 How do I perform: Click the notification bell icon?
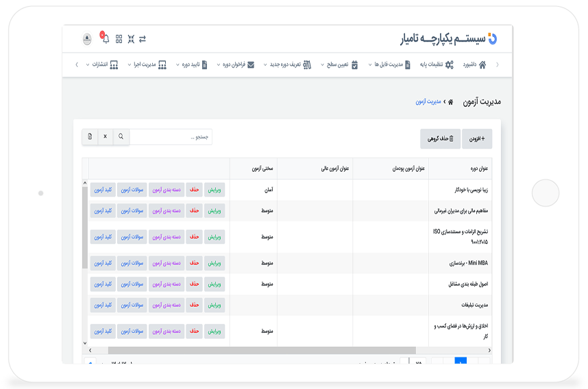[x=106, y=39]
